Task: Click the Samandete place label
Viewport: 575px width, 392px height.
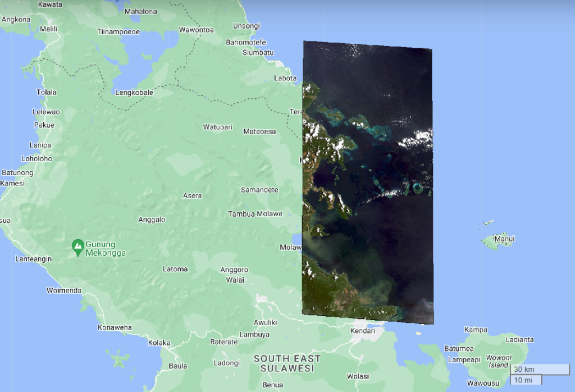Action: tap(259, 190)
